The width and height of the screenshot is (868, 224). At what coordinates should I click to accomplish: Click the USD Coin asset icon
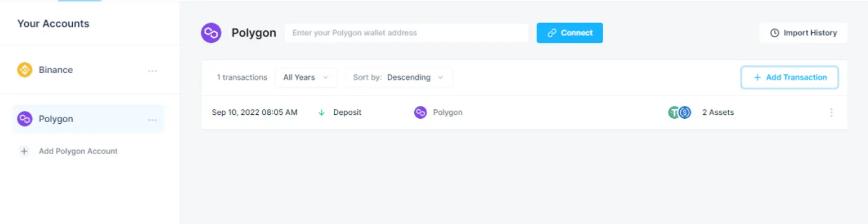[x=685, y=113]
